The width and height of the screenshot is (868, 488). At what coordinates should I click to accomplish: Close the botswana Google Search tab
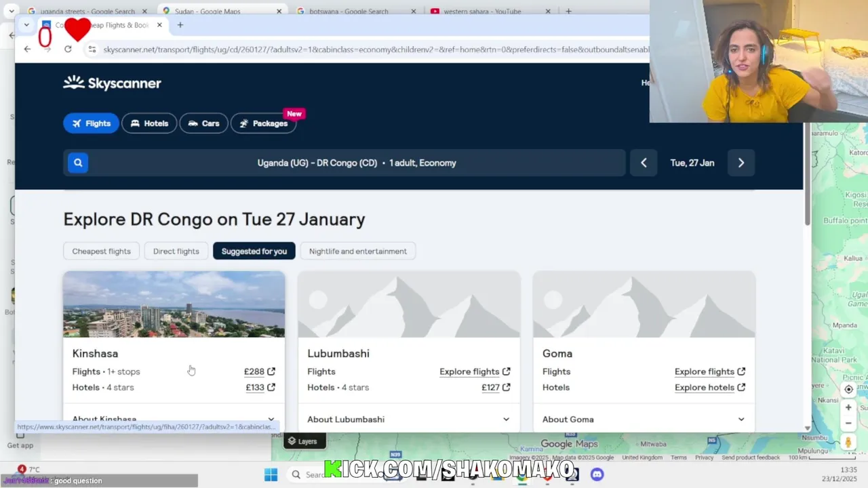tap(414, 12)
